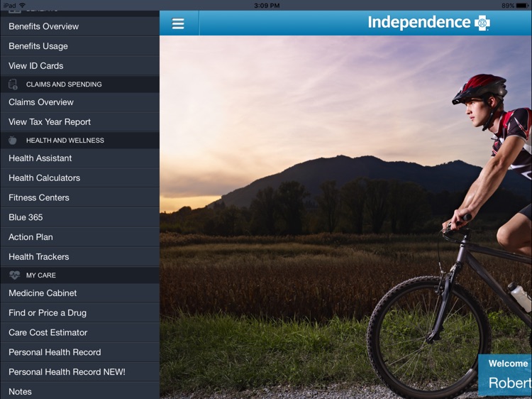Select Fitness Centers
532x399 pixels.
pyautogui.click(x=79, y=197)
